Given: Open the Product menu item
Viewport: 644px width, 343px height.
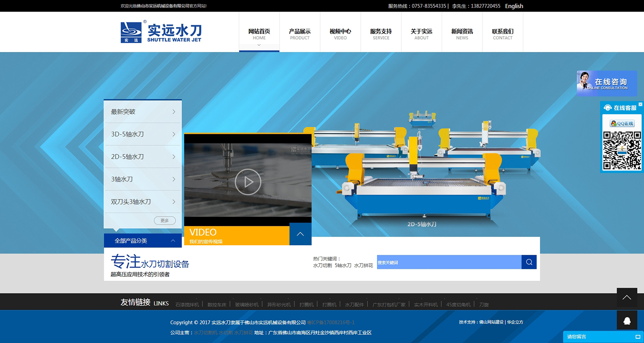Looking at the screenshot, I should coord(300,34).
